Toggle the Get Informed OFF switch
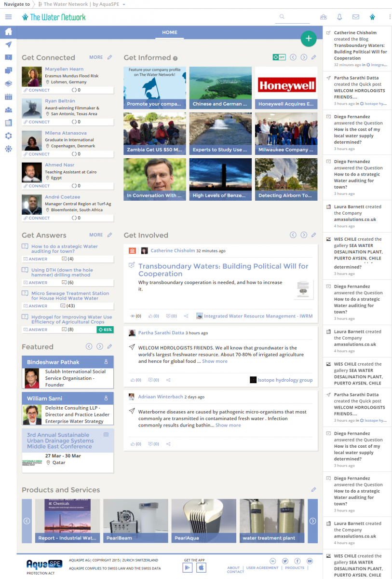The image size is (392, 579). [x=279, y=57]
